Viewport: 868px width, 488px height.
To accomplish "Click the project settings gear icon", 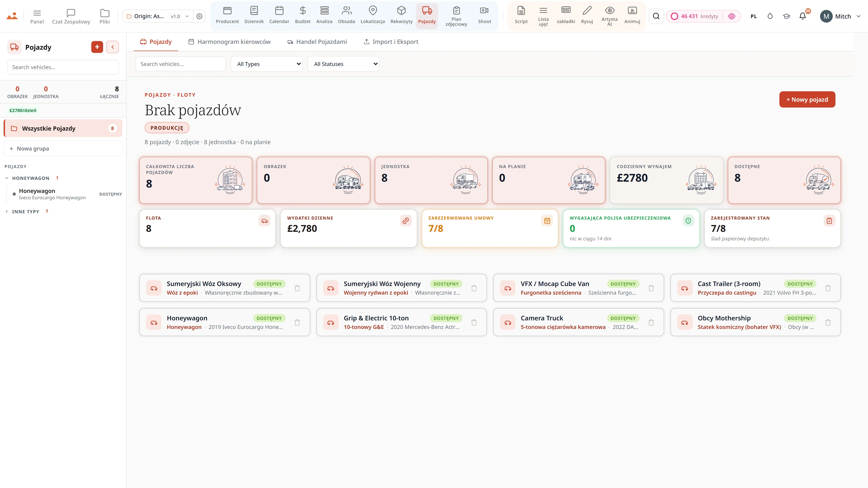I will point(199,16).
